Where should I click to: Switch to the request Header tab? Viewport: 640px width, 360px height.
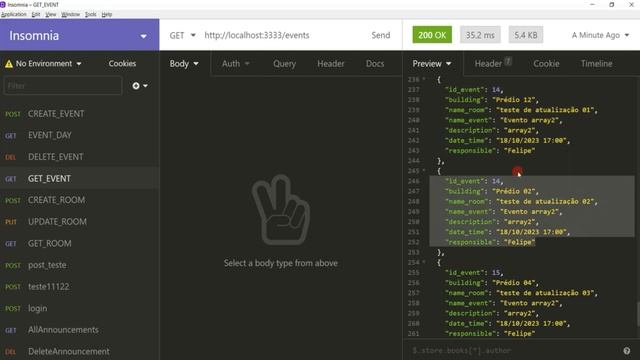tap(331, 64)
